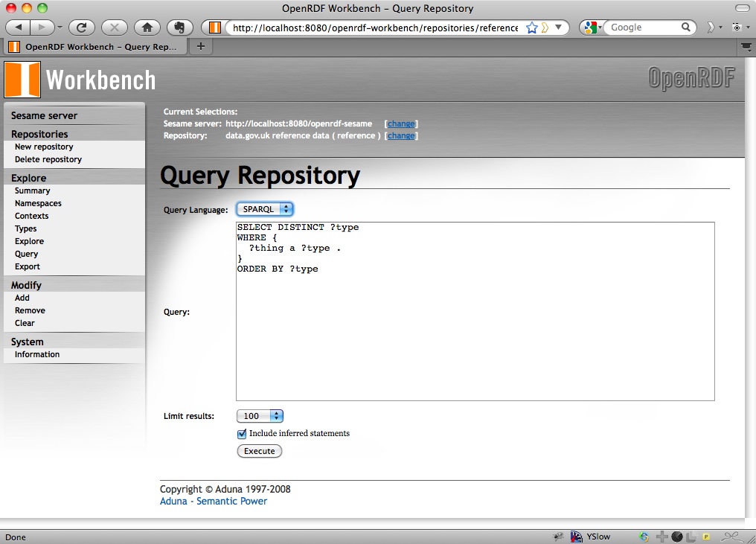Click the blue-green sync arrows status icon
The height and width of the screenshot is (544, 756).
tap(644, 537)
